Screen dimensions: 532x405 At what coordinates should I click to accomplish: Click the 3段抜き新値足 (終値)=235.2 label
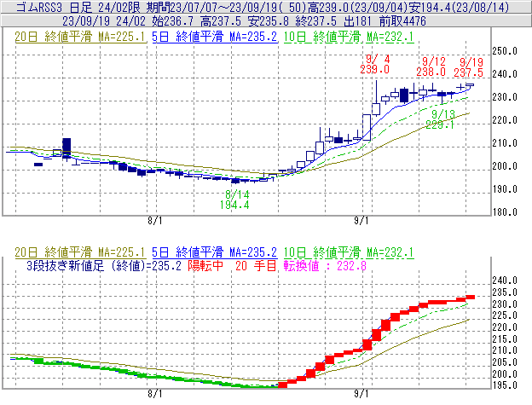tap(104, 265)
